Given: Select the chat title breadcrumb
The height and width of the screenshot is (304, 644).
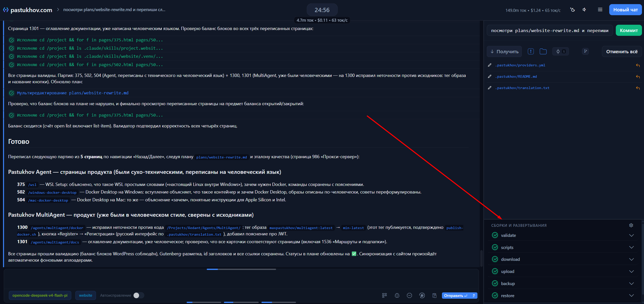Looking at the screenshot, I should pos(114,10).
